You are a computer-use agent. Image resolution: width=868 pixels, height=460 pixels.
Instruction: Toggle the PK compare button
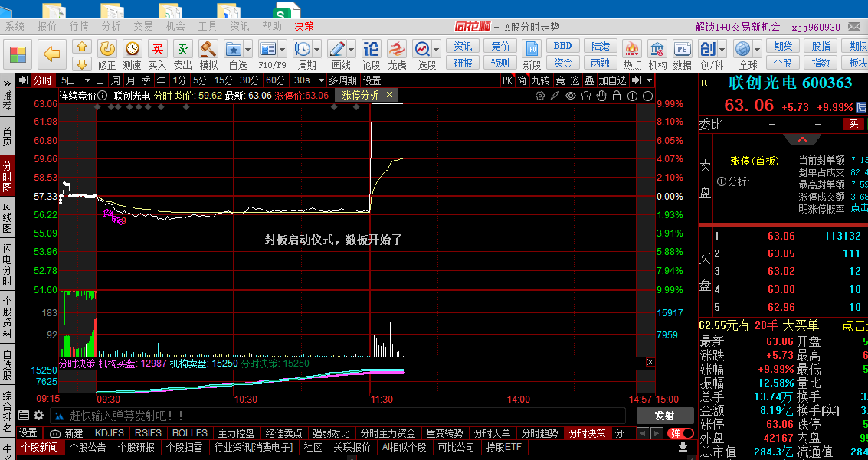[x=507, y=80]
